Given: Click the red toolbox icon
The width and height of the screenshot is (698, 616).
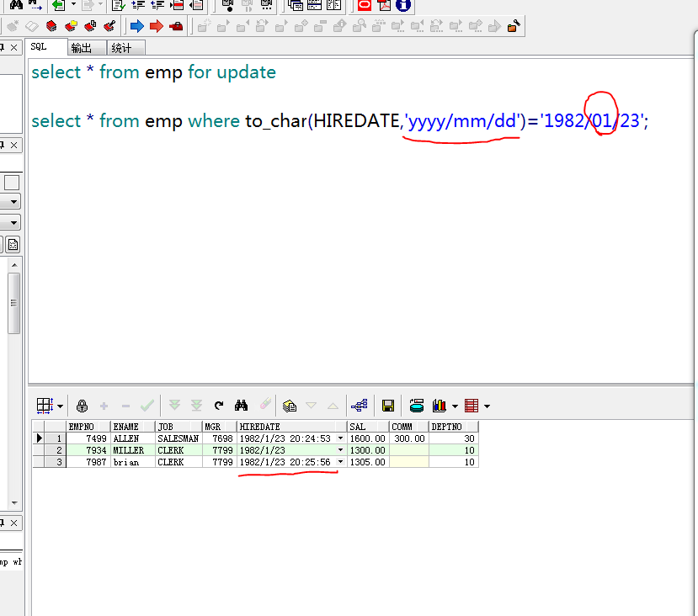Looking at the screenshot, I should (176, 26).
